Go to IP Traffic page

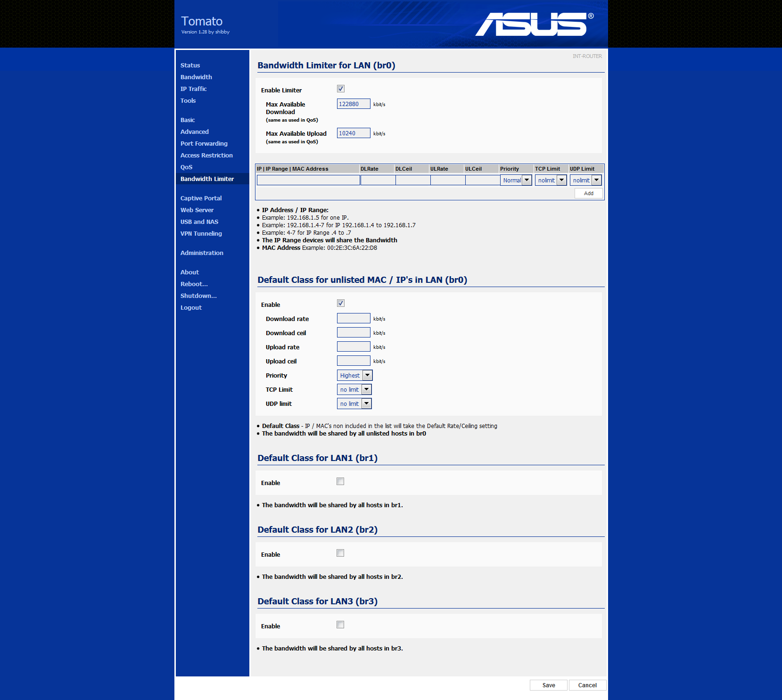click(x=193, y=89)
